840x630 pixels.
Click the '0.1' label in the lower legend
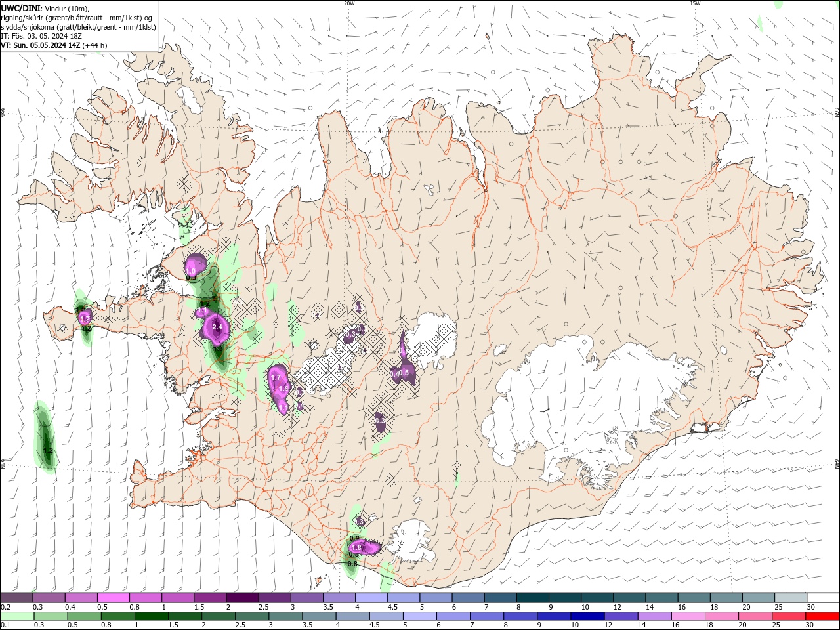[5, 625]
